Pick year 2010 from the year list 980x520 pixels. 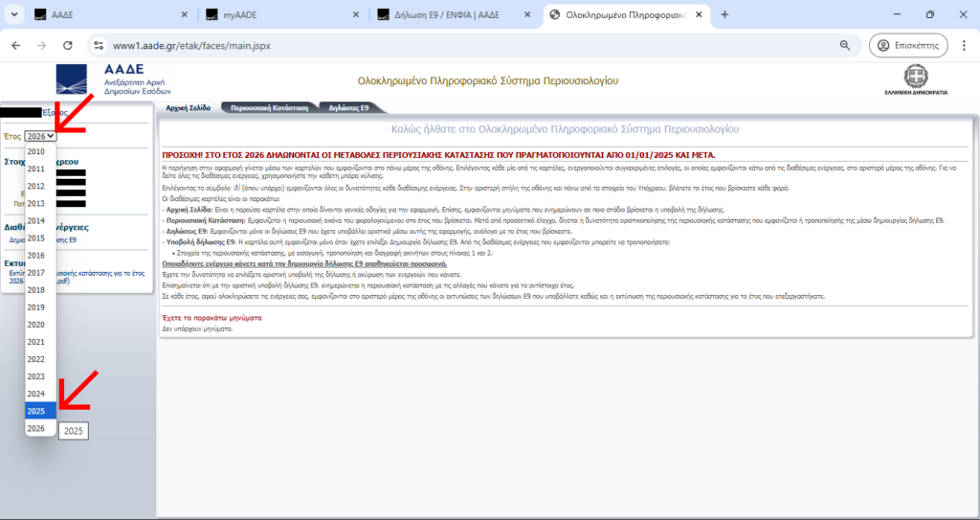[36, 151]
